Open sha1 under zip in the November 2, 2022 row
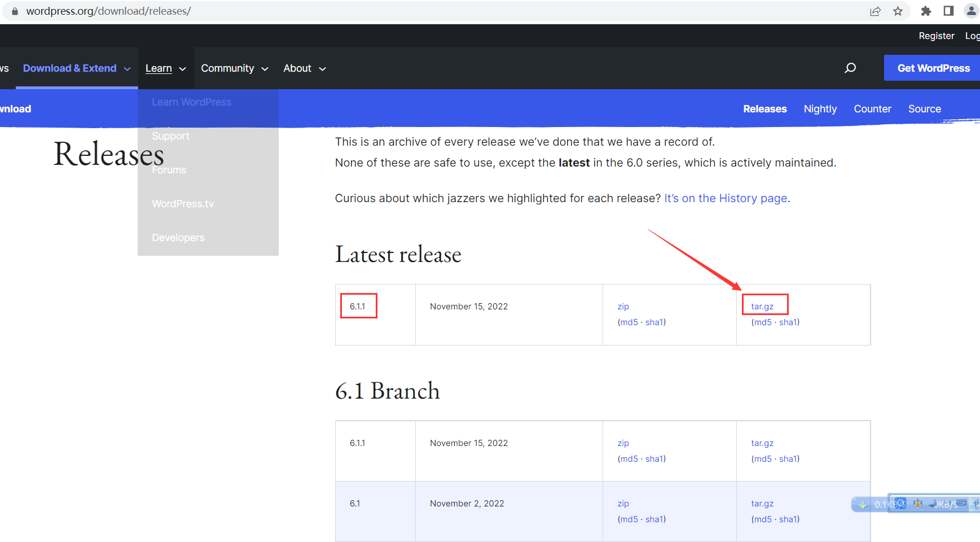The image size is (980, 542). point(654,519)
